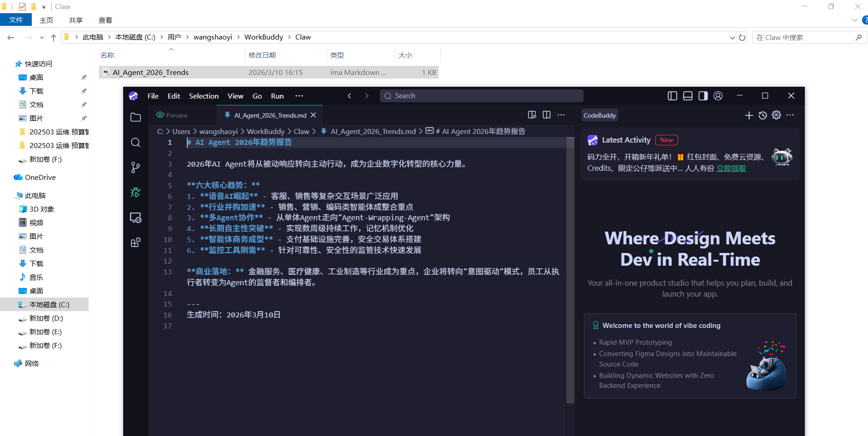868x436 pixels.
Task: Open the account profile icon in title bar
Action: click(718, 96)
